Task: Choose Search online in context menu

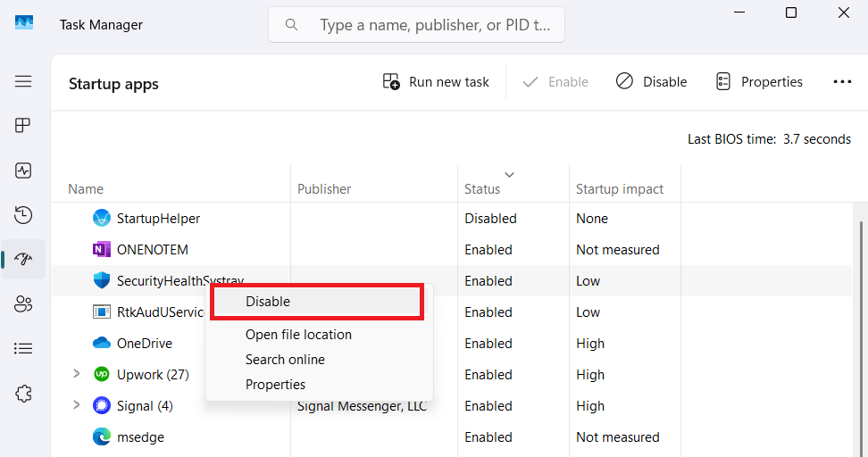Action: [285, 360]
